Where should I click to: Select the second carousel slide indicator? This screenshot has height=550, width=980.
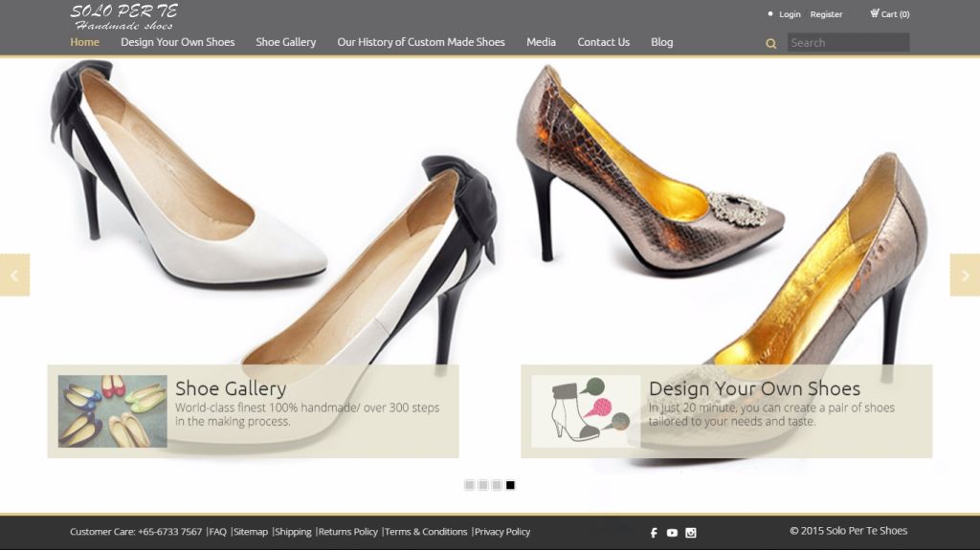(x=483, y=485)
